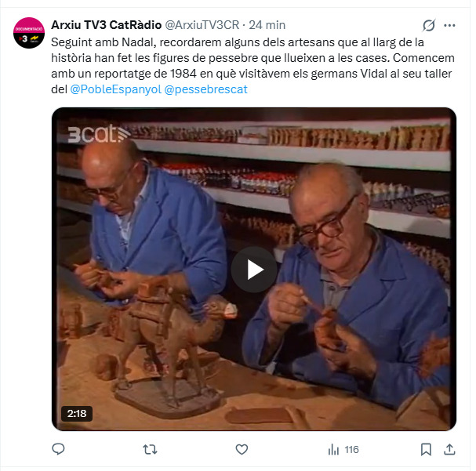Open the share options arrow icon
The width and height of the screenshot is (476, 471).
click(449, 449)
